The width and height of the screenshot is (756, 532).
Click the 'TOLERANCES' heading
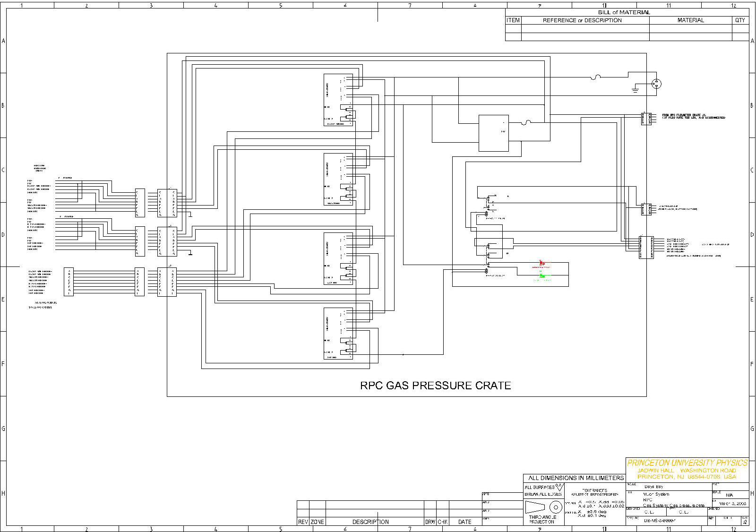click(x=595, y=490)
